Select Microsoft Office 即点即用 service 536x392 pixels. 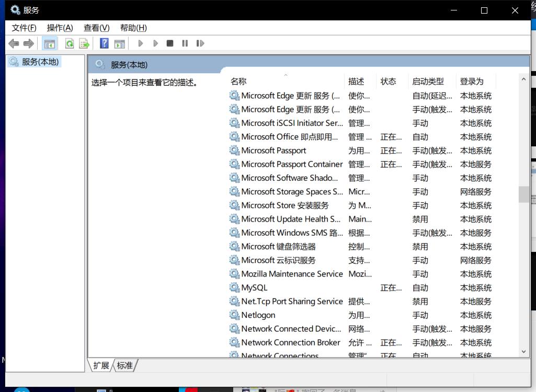tap(361, 137)
